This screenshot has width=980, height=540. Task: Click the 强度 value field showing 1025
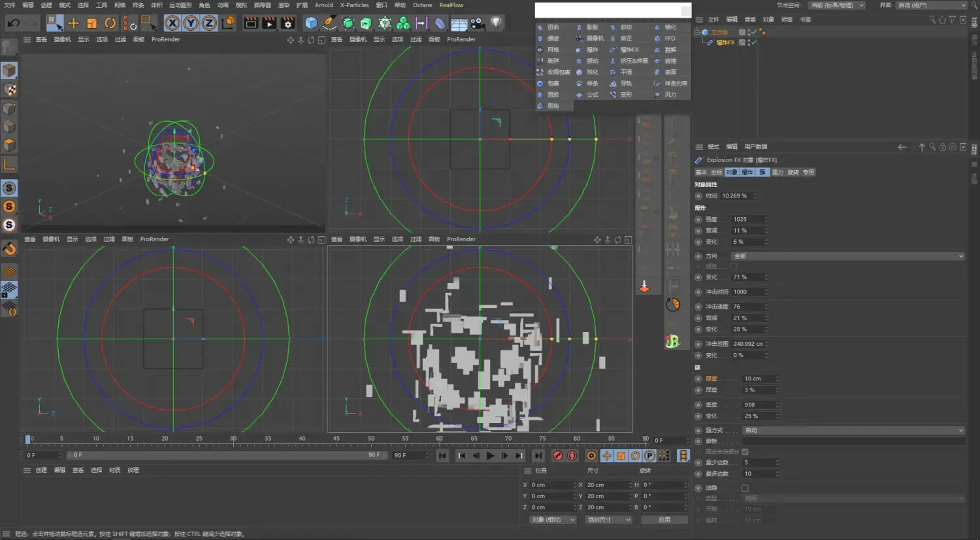[x=747, y=218]
